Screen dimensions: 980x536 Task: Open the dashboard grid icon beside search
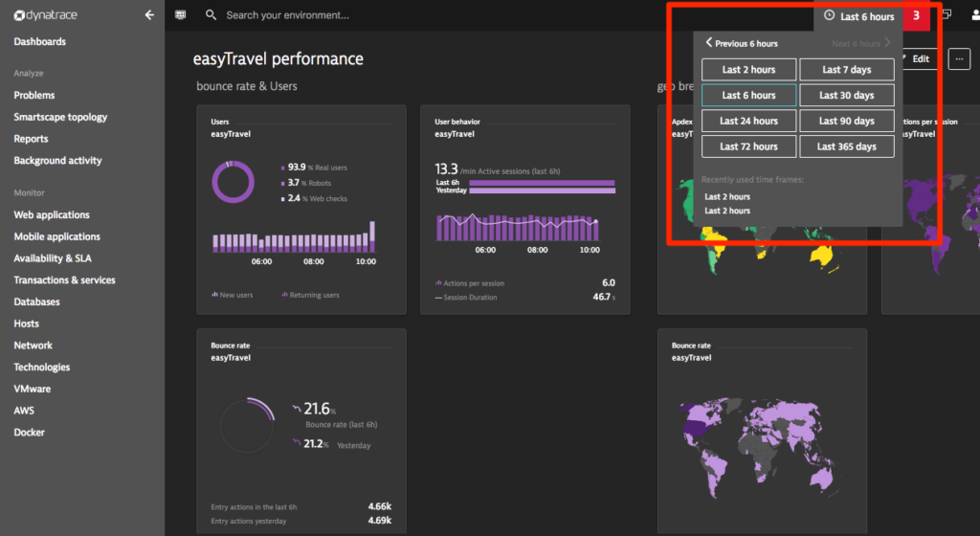coord(181,15)
